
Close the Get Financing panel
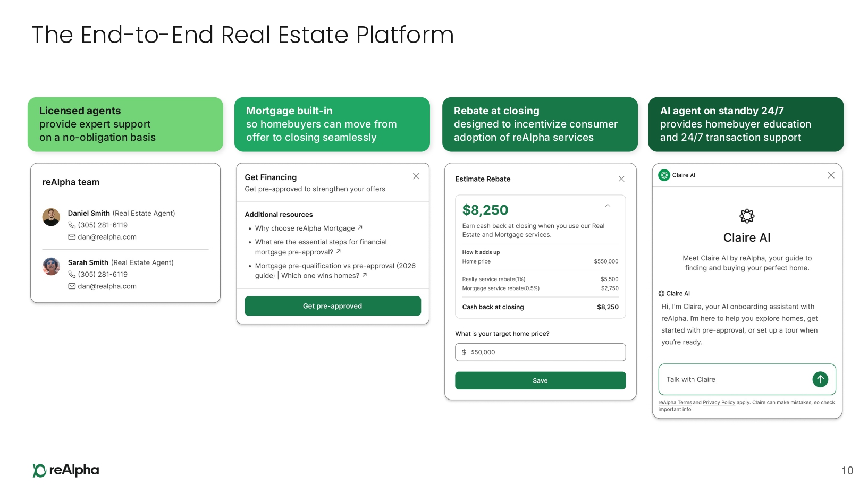[x=416, y=176]
